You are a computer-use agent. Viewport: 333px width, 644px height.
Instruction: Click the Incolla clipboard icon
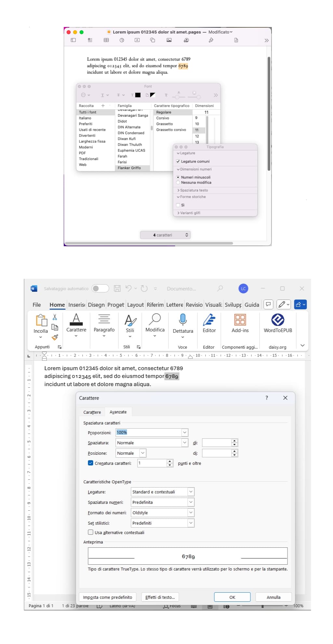(x=41, y=321)
